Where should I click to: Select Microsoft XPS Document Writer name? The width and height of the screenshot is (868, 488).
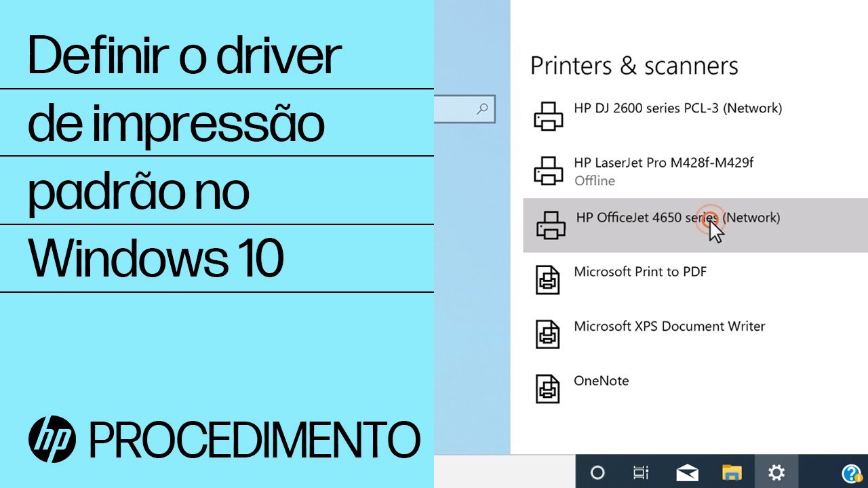pyautogui.click(x=669, y=326)
